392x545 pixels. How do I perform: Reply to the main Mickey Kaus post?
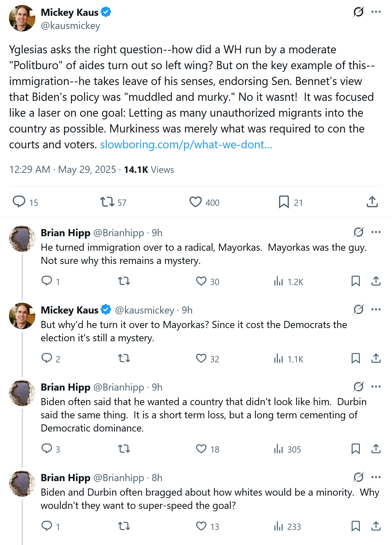[19, 202]
